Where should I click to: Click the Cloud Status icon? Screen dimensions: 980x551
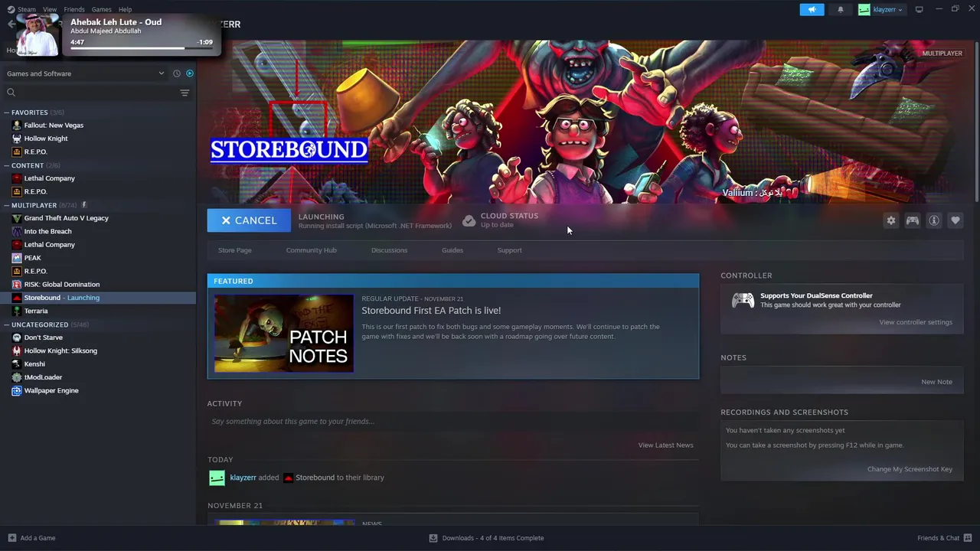tap(468, 220)
